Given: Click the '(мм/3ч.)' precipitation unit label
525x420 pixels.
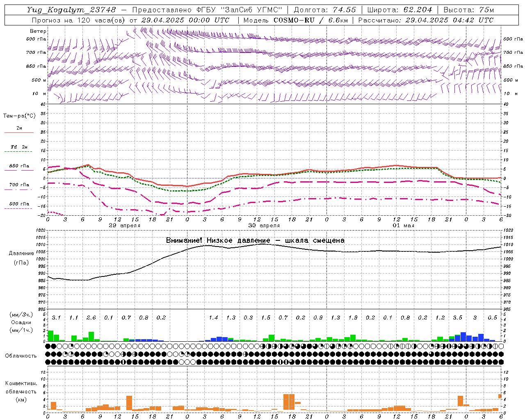Looking at the screenshot, I should coord(21,315).
